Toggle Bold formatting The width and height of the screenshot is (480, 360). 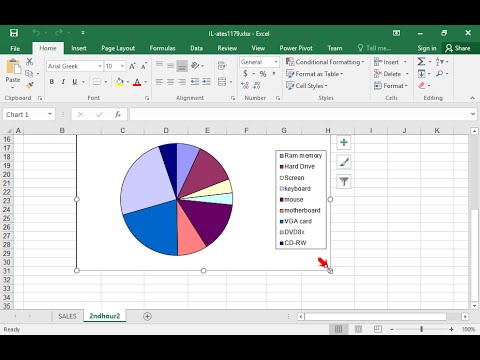pyautogui.click(x=52, y=82)
